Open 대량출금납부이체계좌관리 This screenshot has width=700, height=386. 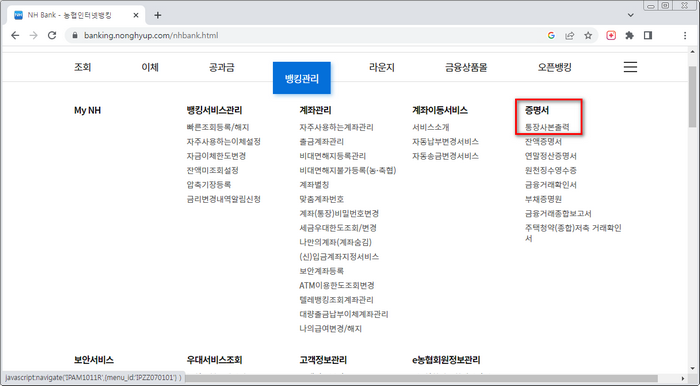pos(344,314)
